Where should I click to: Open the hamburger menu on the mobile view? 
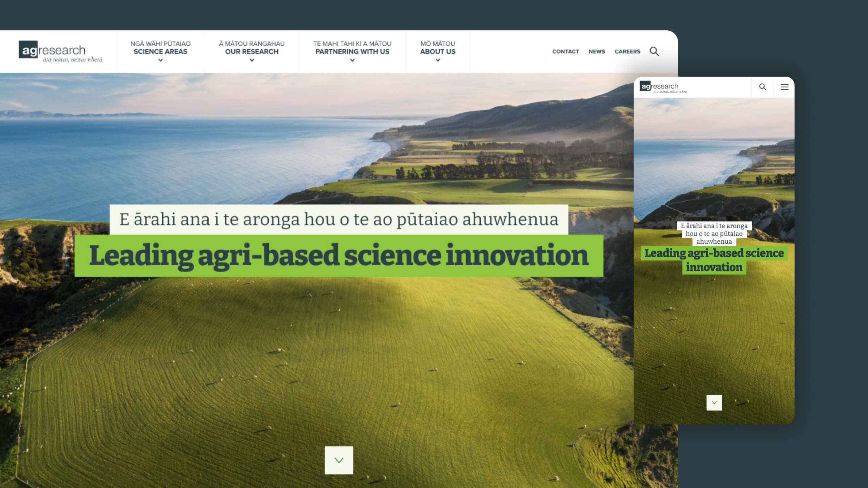click(x=784, y=87)
